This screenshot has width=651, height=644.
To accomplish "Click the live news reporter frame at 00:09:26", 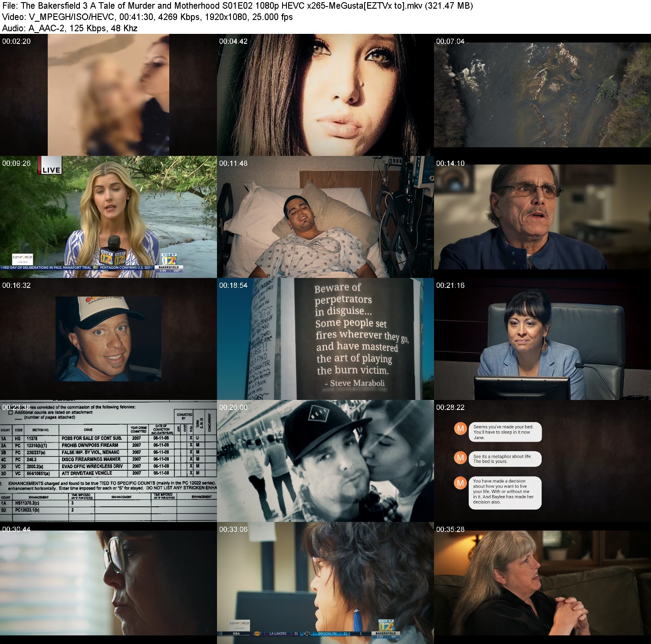I will coord(108,217).
